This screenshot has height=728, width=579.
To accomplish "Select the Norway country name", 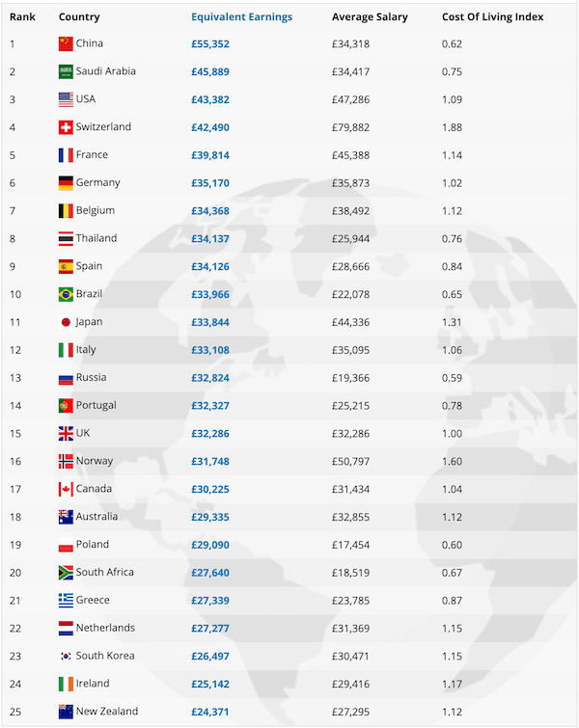I will [x=95, y=461].
